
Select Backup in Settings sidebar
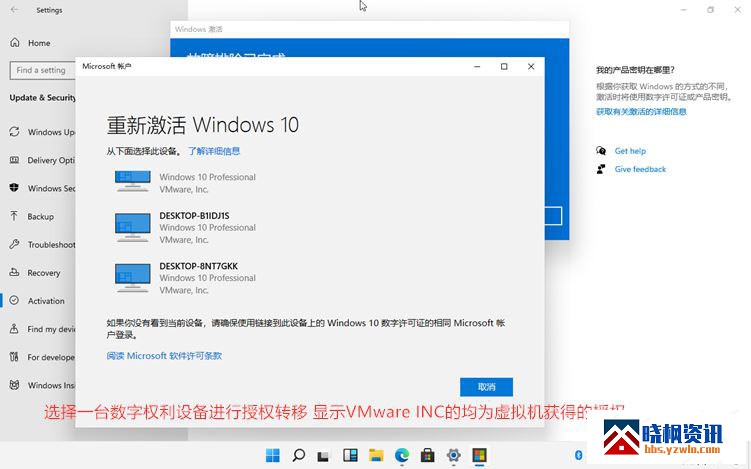(x=41, y=217)
